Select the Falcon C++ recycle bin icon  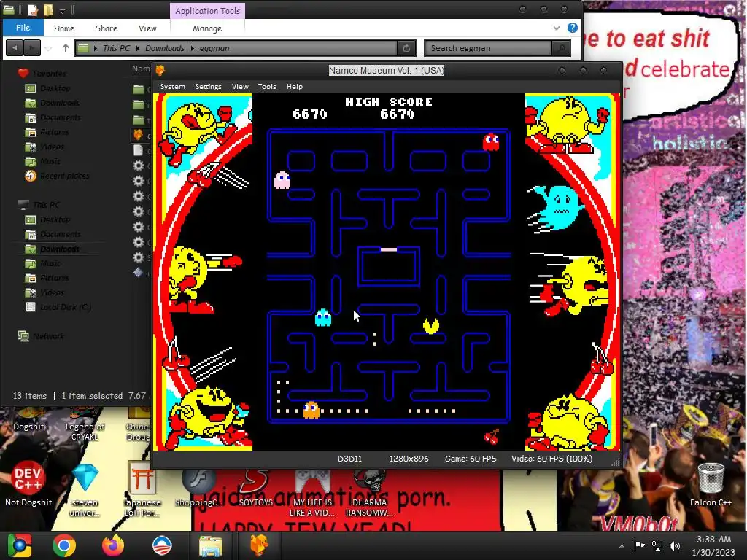pyautogui.click(x=711, y=485)
